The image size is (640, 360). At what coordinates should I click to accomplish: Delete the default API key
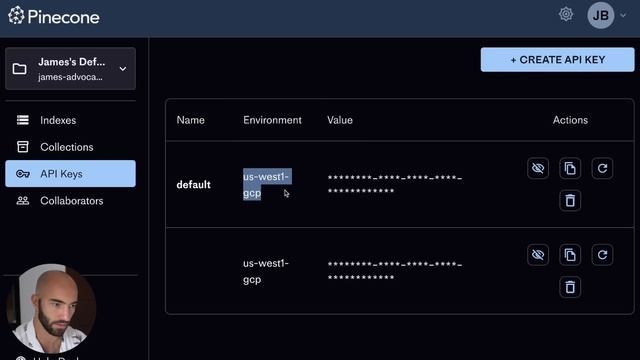click(x=570, y=200)
